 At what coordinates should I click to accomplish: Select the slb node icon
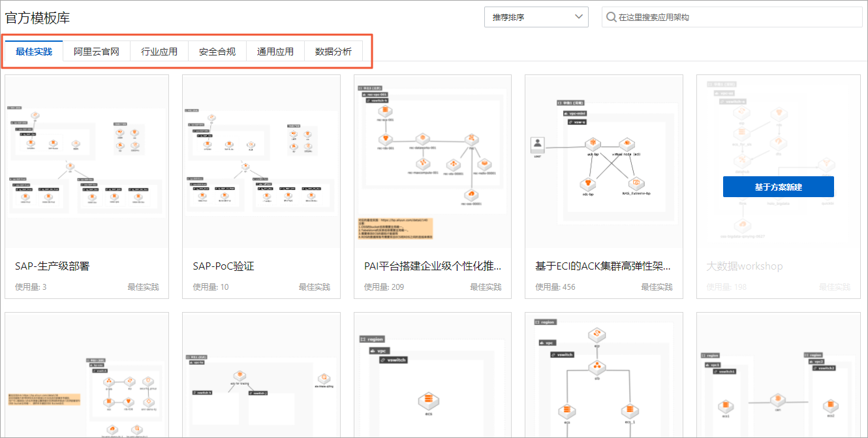[596, 368]
